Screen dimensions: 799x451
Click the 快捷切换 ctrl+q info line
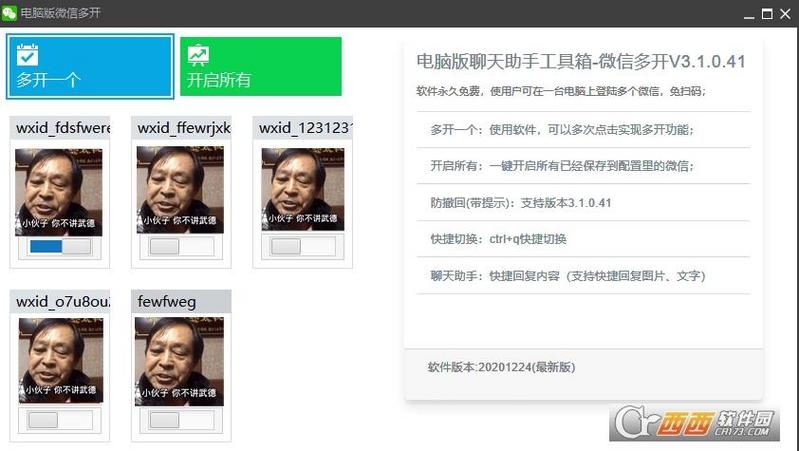tap(498, 239)
